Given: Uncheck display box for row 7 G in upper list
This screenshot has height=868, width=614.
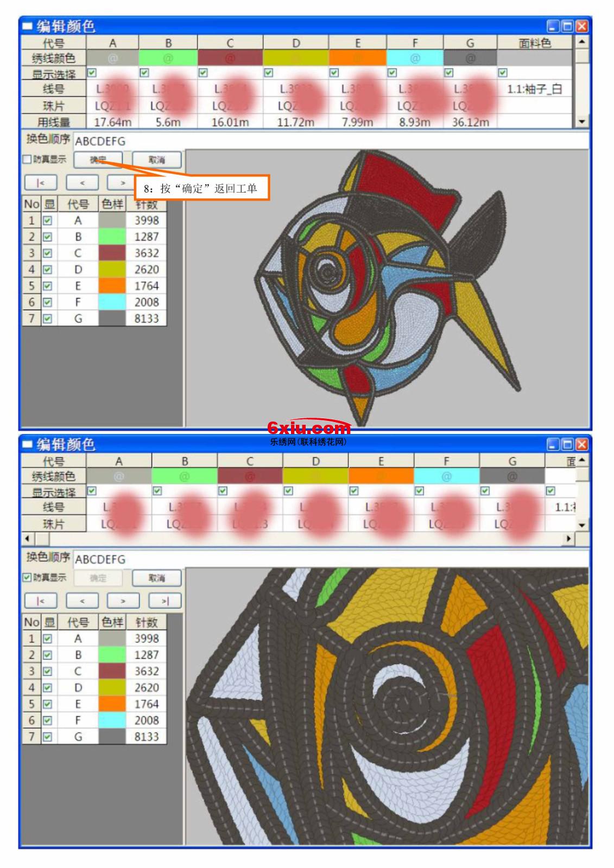Looking at the screenshot, I should tap(48, 318).
